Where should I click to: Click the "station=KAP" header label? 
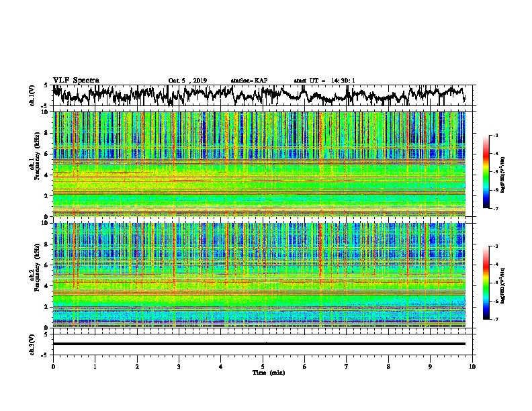click(249, 81)
